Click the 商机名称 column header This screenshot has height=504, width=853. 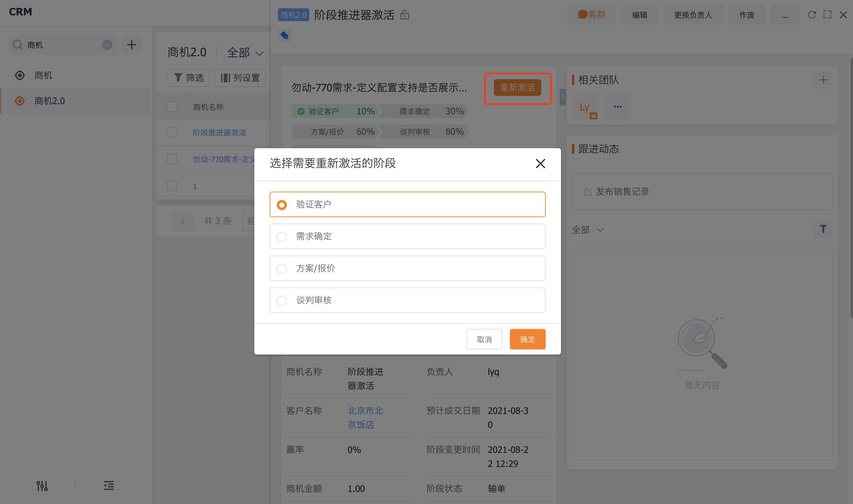pos(208,107)
